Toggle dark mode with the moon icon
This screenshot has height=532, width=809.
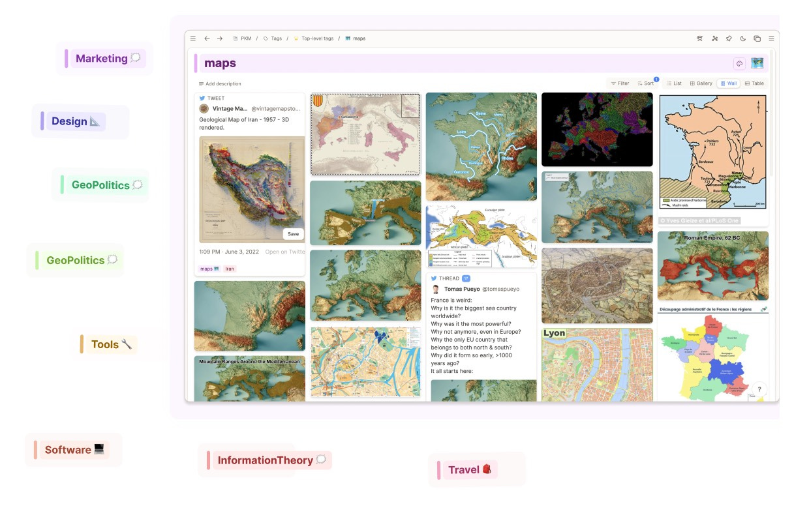[743, 38]
